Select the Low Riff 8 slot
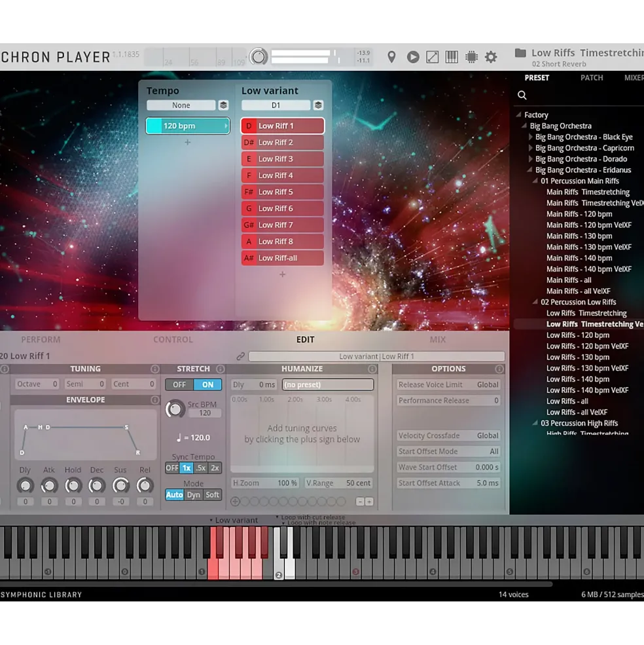Viewport: 644px width, 645px height. [x=282, y=242]
